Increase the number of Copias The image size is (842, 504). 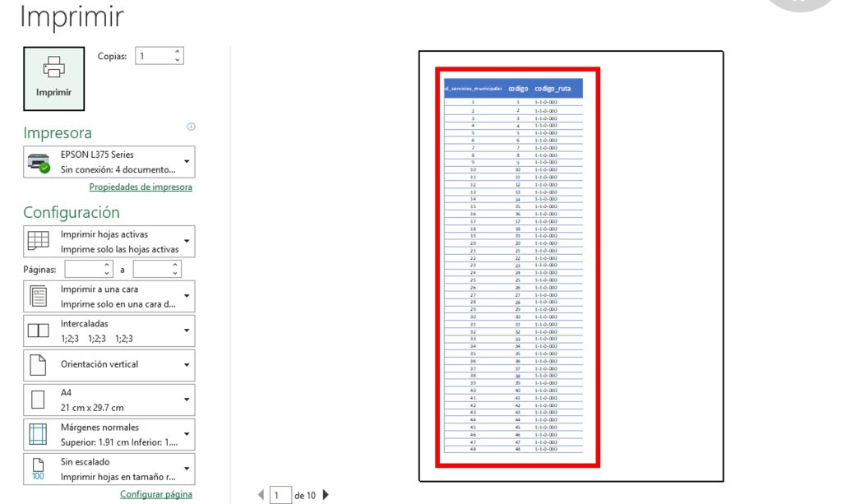177,52
